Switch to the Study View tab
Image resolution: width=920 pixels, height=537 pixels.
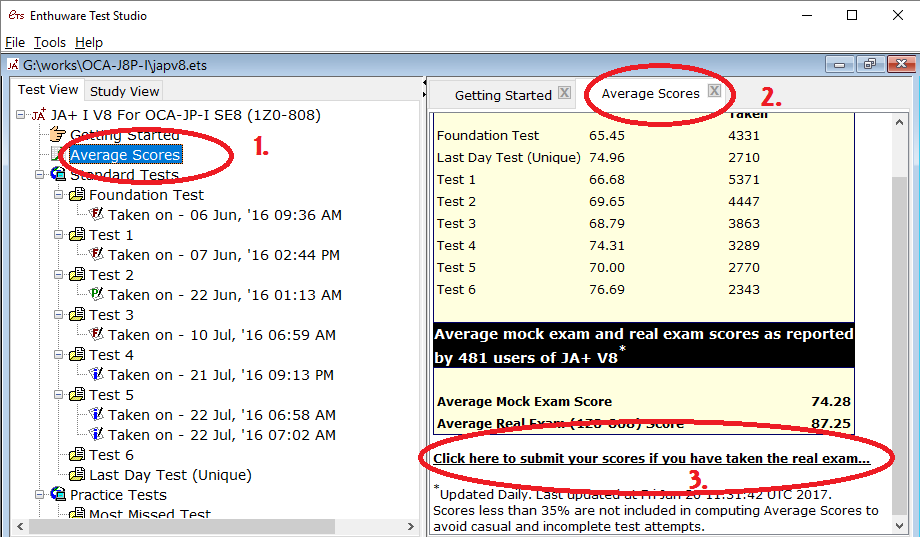tap(124, 91)
